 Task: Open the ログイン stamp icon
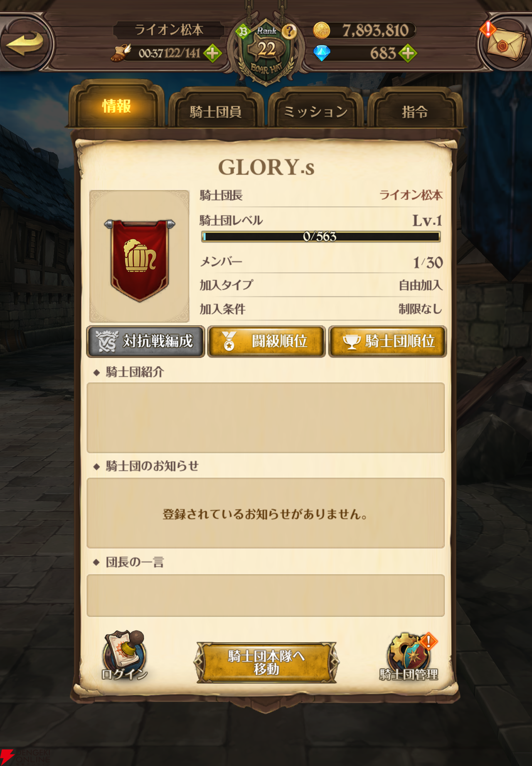(125, 656)
